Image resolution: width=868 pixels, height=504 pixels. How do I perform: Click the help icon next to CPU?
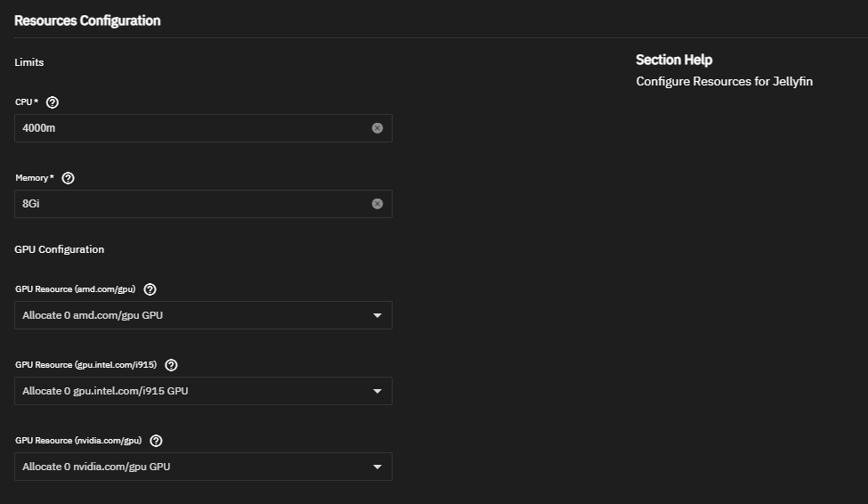click(x=52, y=102)
